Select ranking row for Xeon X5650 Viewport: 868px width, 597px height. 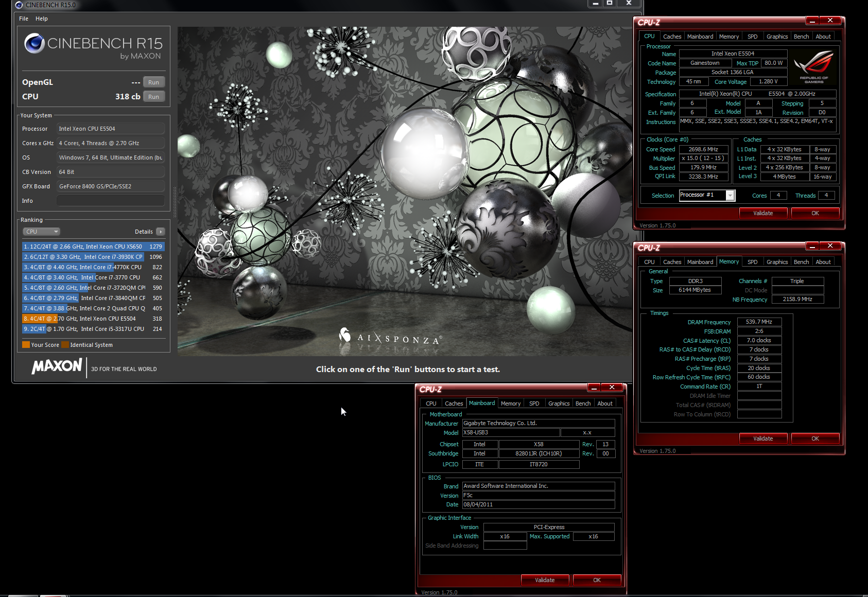93,247
